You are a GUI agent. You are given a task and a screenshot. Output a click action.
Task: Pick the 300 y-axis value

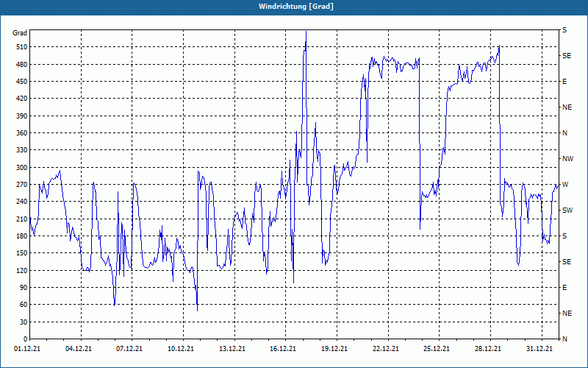pyautogui.click(x=22, y=167)
